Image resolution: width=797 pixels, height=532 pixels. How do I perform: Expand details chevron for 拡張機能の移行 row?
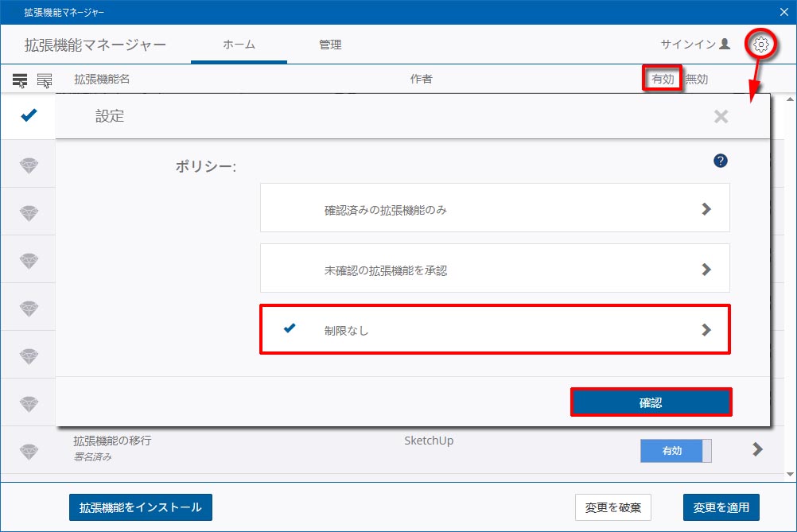click(757, 450)
